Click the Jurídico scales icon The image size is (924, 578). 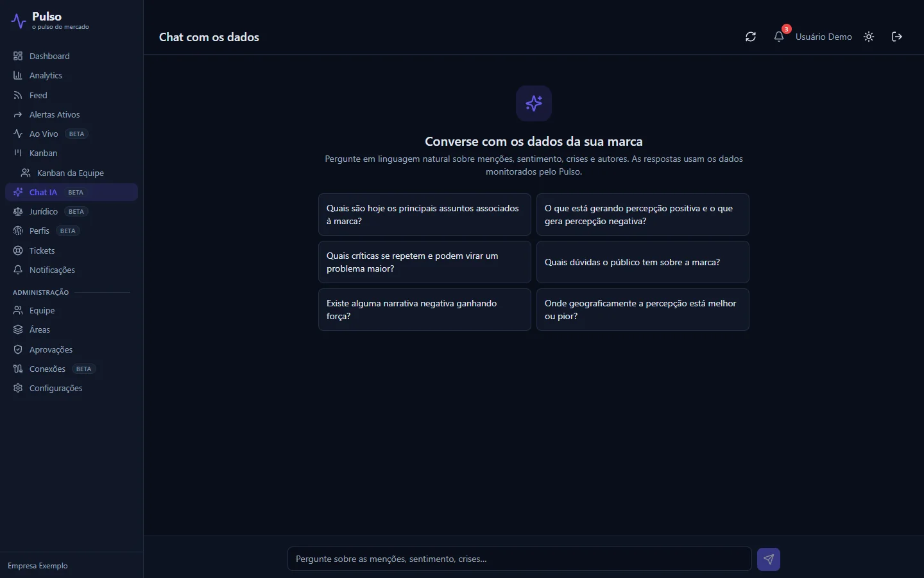point(18,211)
